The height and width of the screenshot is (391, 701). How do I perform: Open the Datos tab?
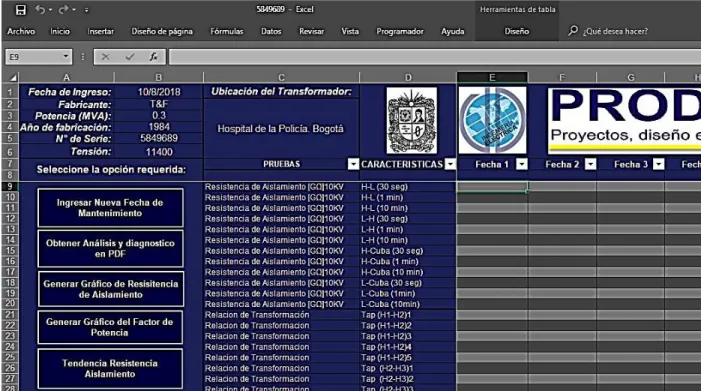click(x=271, y=31)
